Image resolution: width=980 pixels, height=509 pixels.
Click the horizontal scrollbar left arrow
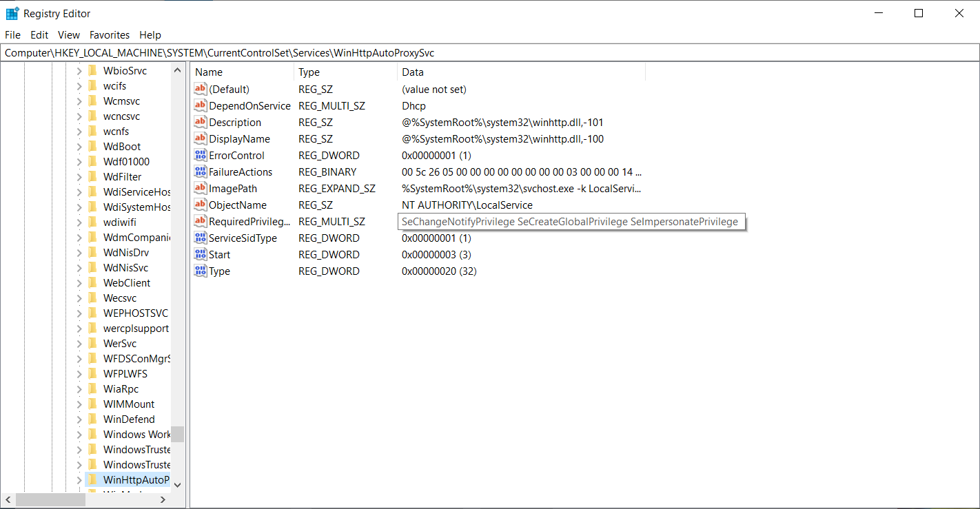[8, 499]
